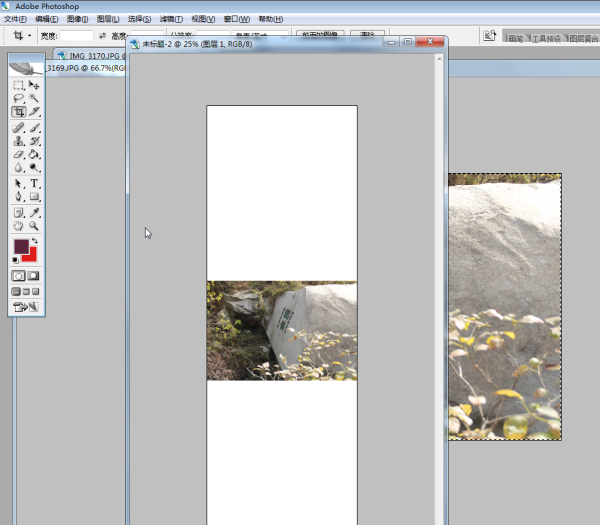Viewport: 600px width, 525px height.
Task: Click the feather logo atop the toolbox
Action: [26, 69]
